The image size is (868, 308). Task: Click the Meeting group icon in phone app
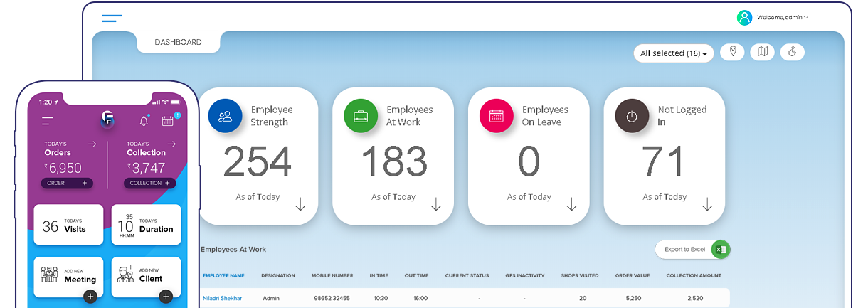pos(49,275)
